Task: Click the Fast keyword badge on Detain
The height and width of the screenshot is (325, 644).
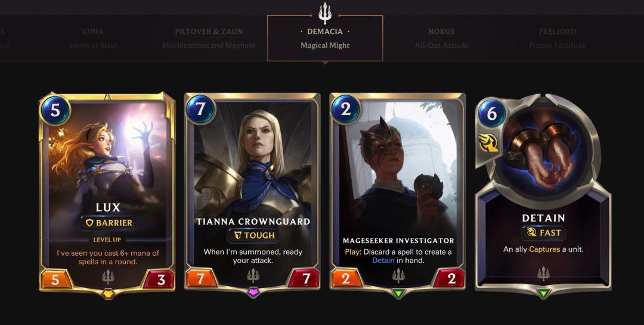Action: click(543, 233)
